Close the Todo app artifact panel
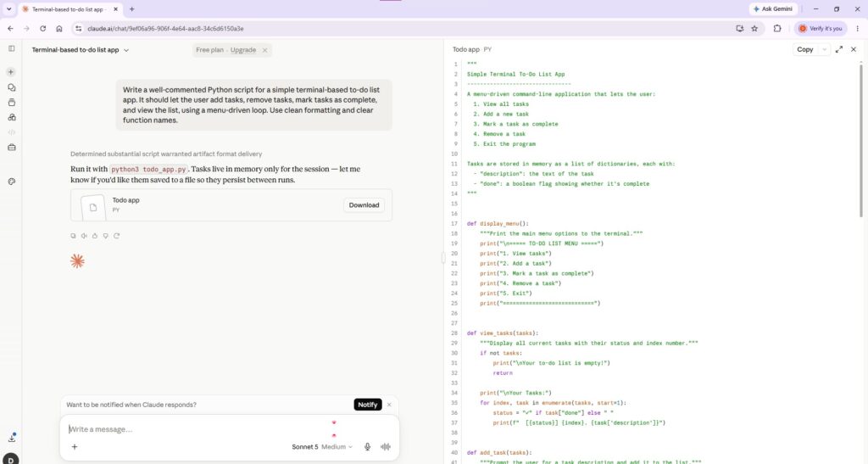This screenshot has height=464, width=868. click(854, 49)
